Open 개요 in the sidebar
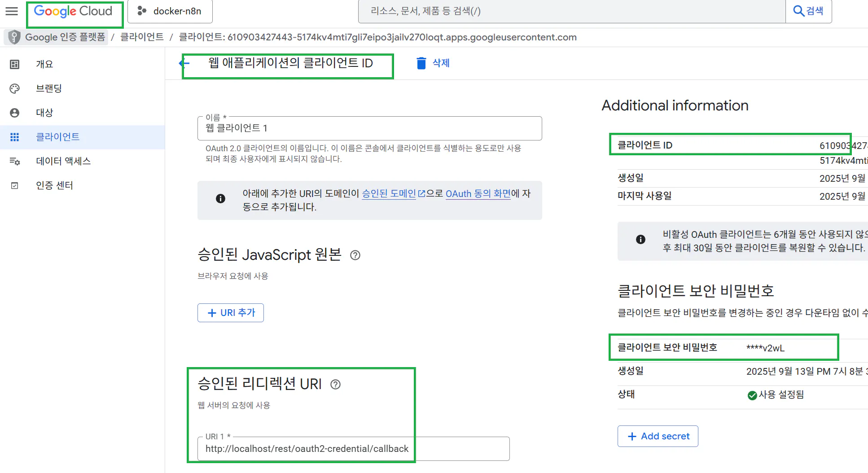Viewport: 868px width, 473px height. [44, 64]
